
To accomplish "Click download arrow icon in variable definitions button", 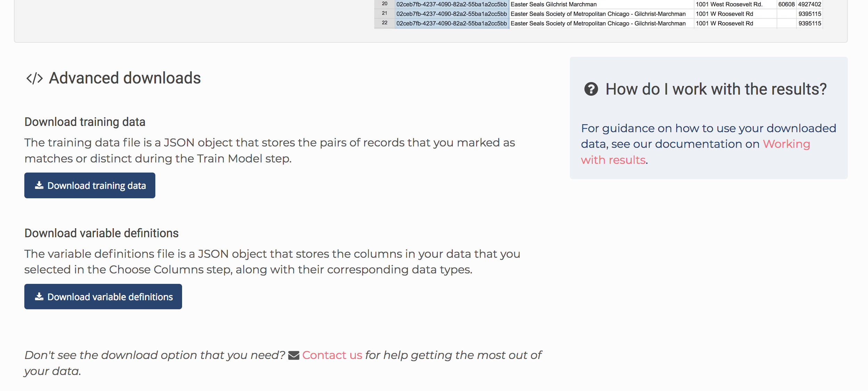I will click(39, 297).
